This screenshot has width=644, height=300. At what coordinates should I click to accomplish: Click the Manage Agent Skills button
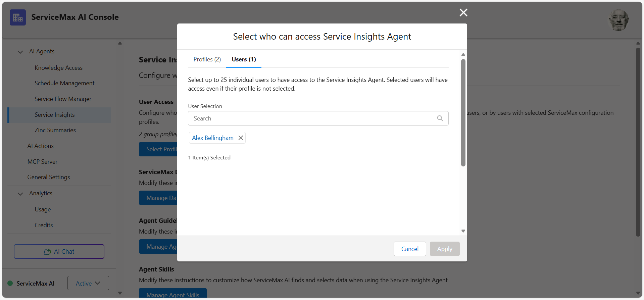coord(173,293)
